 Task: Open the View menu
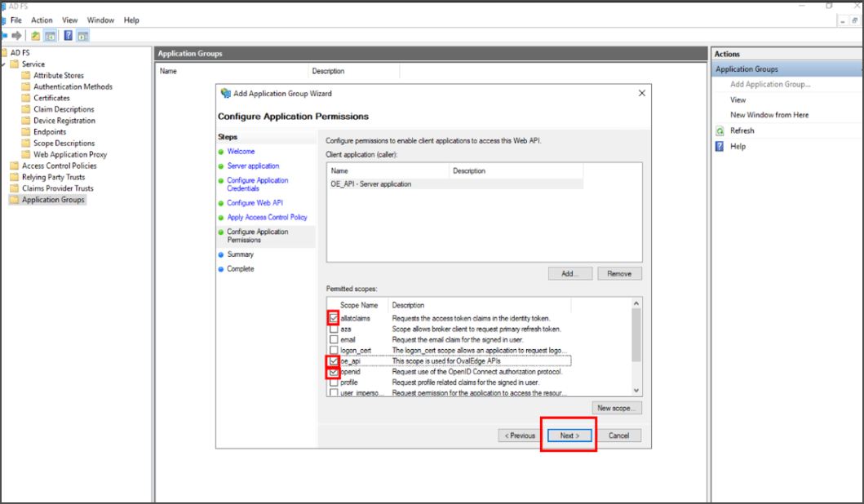(x=69, y=20)
